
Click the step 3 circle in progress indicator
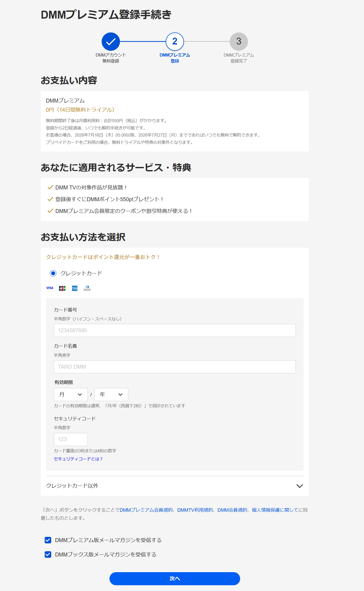pyautogui.click(x=239, y=41)
